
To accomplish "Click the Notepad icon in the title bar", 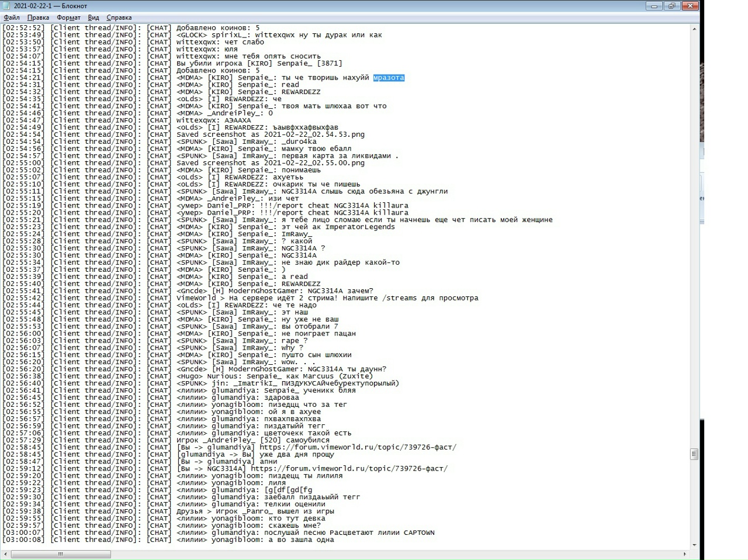I will [x=6, y=6].
